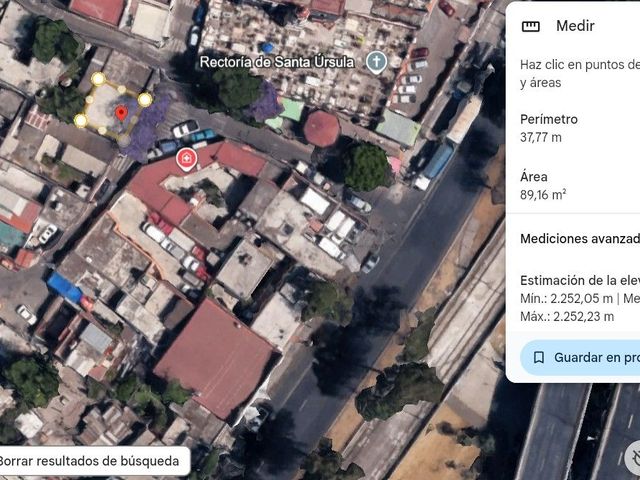Click the bookmark icon in Guardar button
This screenshot has height=480, width=640.
539,358
